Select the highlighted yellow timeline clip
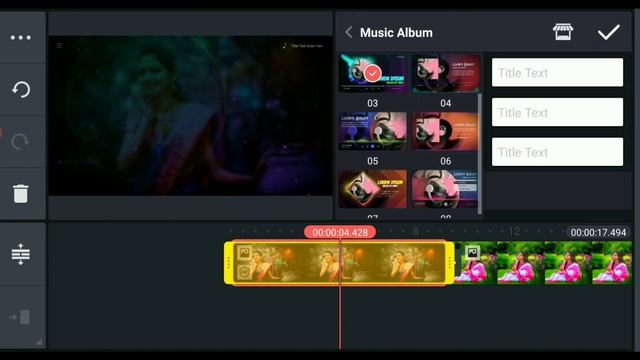This screenshot has width=640, height=360. pos(339,262)
